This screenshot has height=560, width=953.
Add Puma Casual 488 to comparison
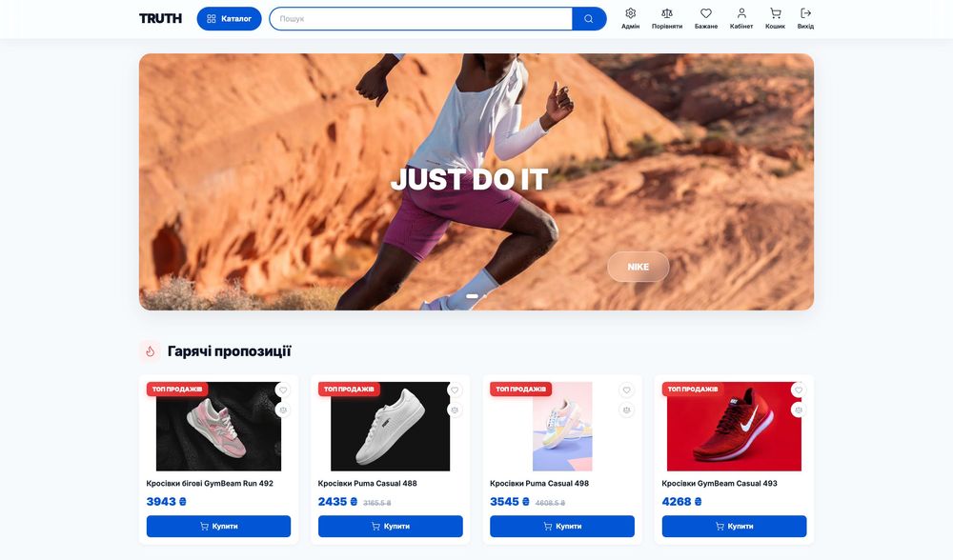click(x=455, y=410)
